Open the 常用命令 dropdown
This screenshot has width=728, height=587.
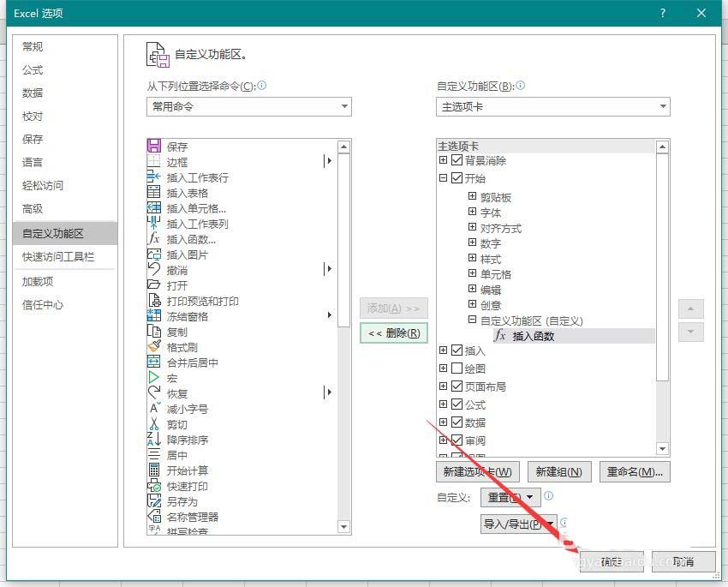coord(249,106)
